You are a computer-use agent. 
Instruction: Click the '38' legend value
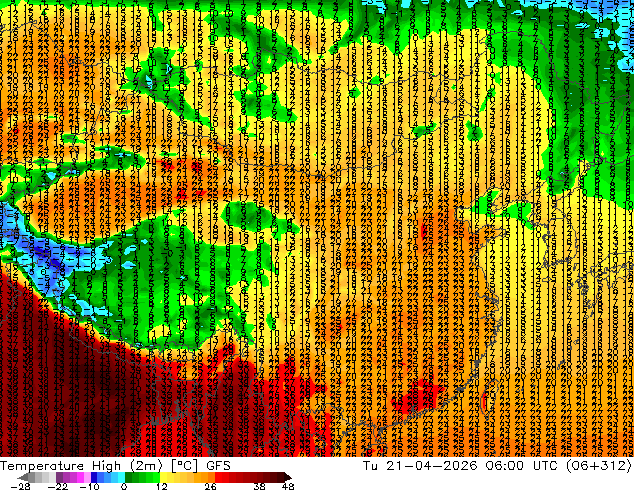(260, 486)
